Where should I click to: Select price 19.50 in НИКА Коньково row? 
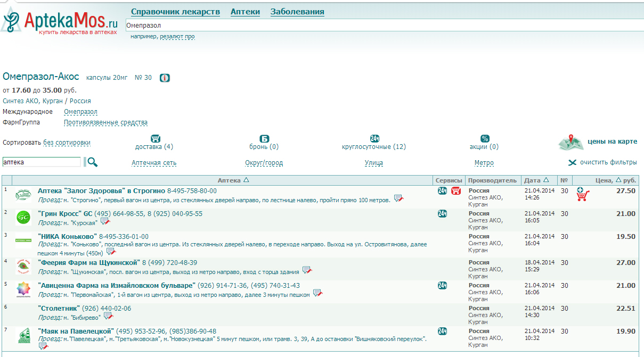626,236
